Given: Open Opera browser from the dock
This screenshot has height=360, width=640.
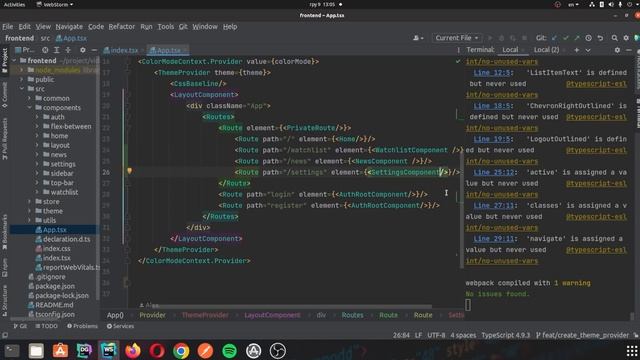Looking at the screenshot, I should [x=157, y=351].
